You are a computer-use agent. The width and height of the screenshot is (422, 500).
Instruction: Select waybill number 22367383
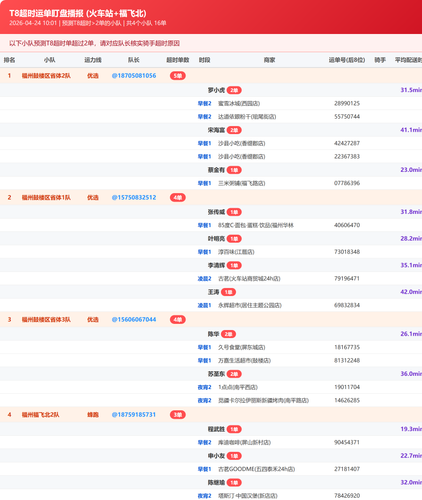[347, 157]
